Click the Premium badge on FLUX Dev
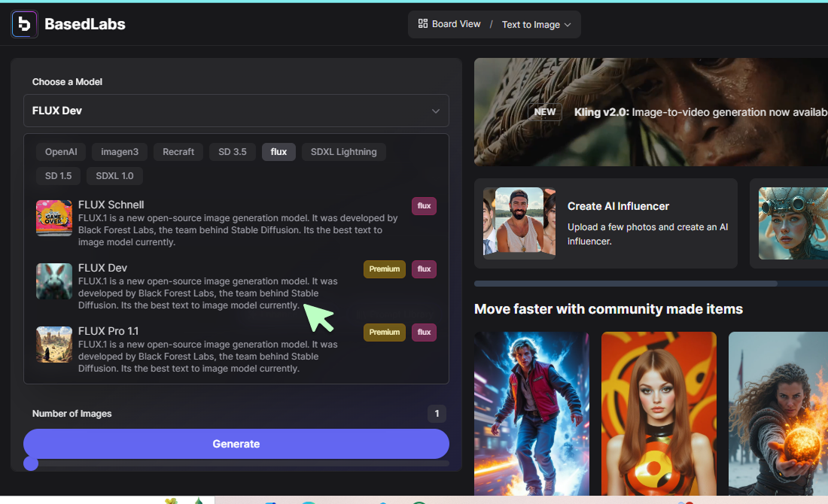Screen dimensions: 828x504 385,269
